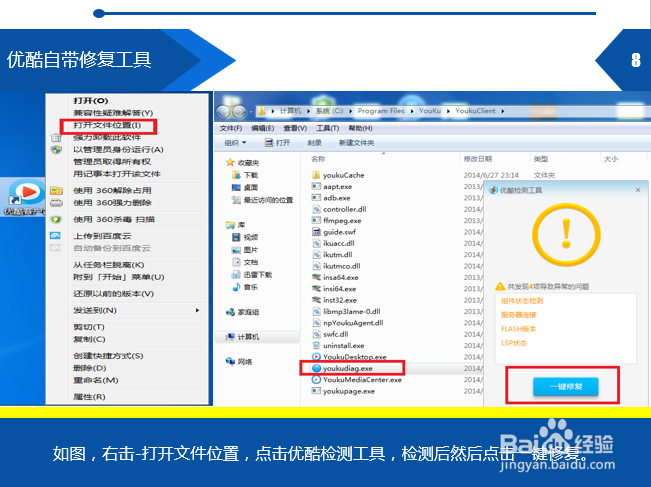The width and height of the screenshot is (651, 487).
Task: Click the 新建文件夹 toolbar button
Action: coord(356,142)
